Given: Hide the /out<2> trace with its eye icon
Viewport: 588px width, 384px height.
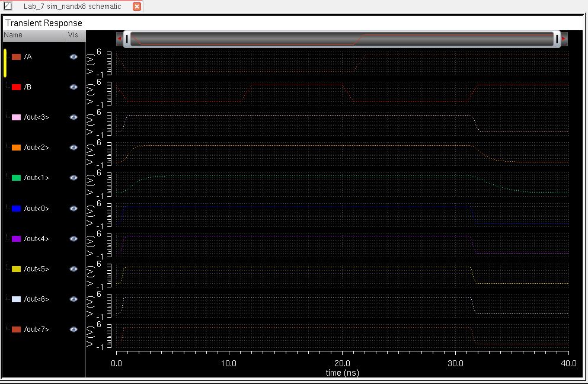Looking at the screenshot, I should [73, 148].
